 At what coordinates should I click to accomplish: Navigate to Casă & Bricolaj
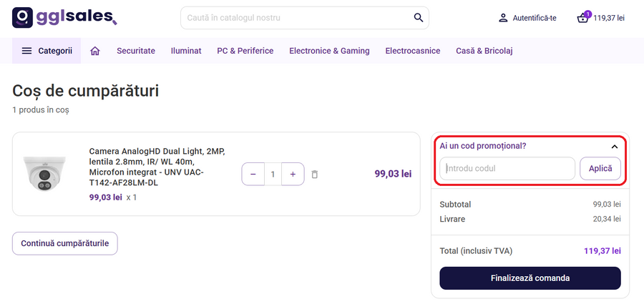pos(484,51)
